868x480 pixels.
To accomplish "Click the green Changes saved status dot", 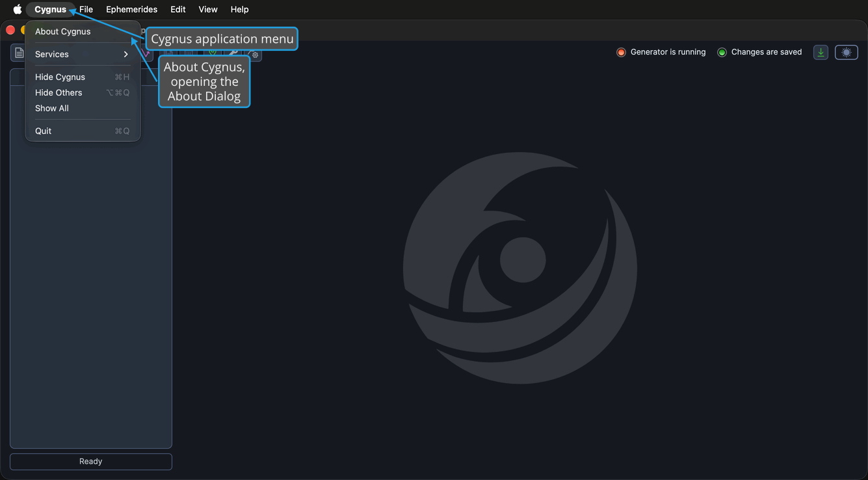I will [722, 52].
